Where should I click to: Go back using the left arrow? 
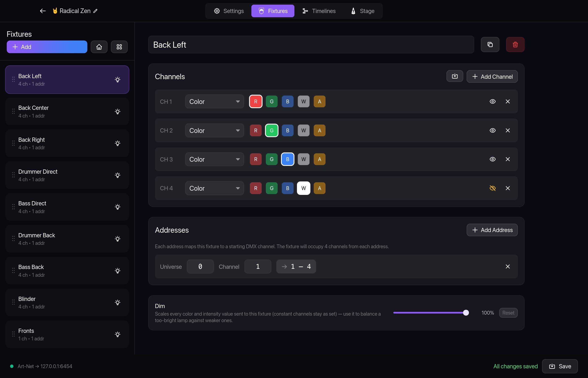[43, 11]
